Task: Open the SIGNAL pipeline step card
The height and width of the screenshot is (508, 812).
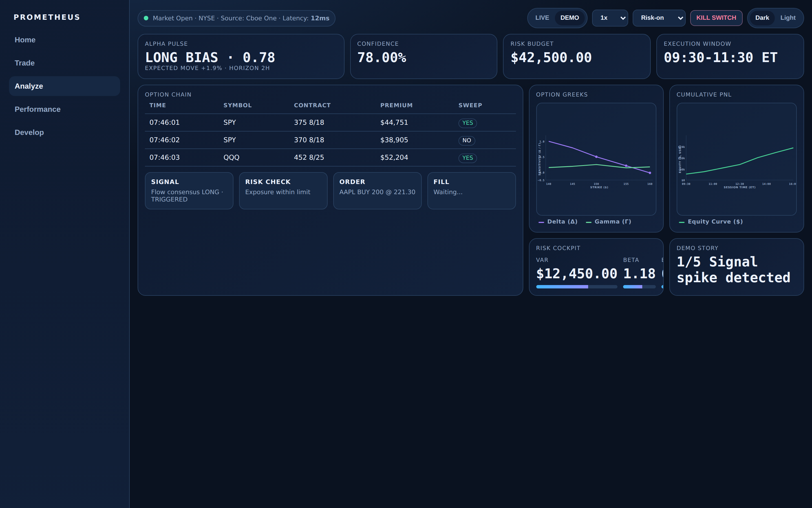Action: tap(189, 191)
